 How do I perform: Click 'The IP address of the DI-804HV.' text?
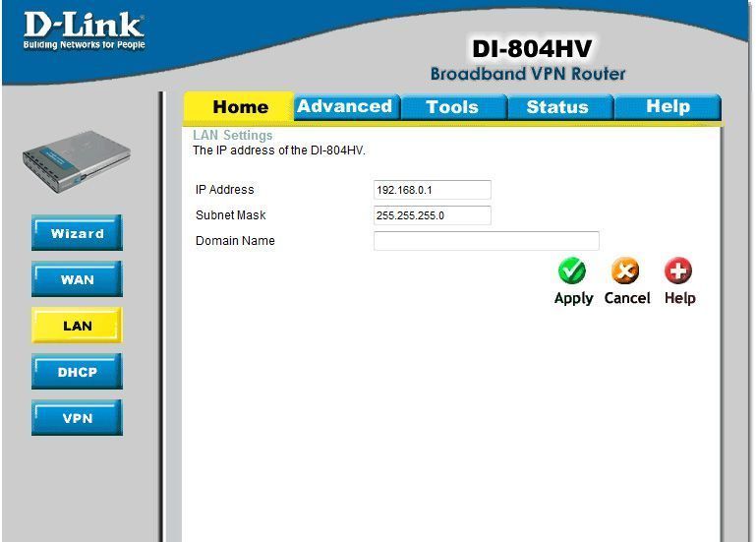[x=278, y=151]
